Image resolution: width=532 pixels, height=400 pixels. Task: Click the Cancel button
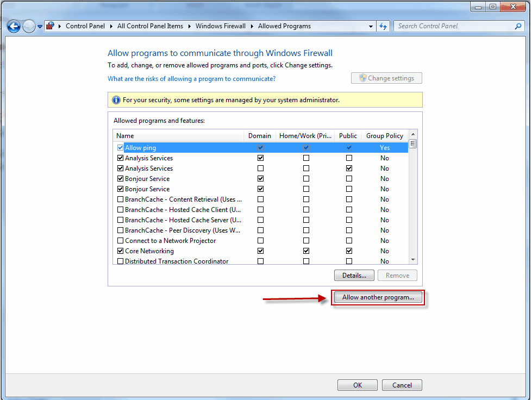click(x=402, y=385)
